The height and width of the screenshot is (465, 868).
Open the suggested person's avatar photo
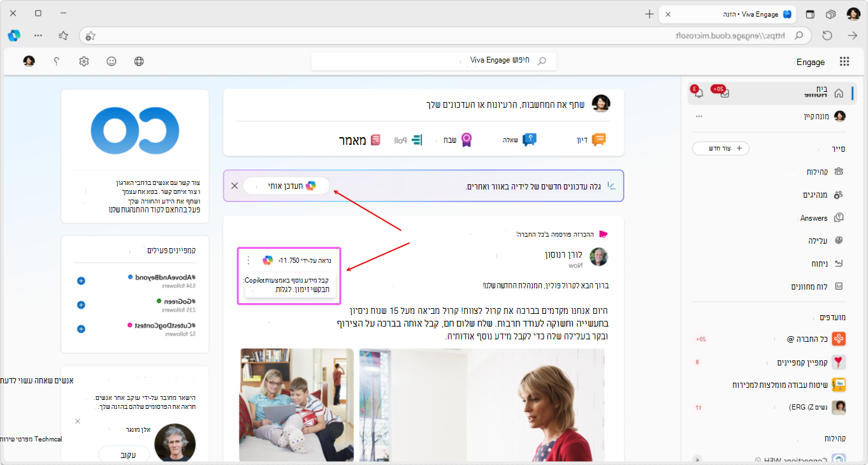coord(175,443)
